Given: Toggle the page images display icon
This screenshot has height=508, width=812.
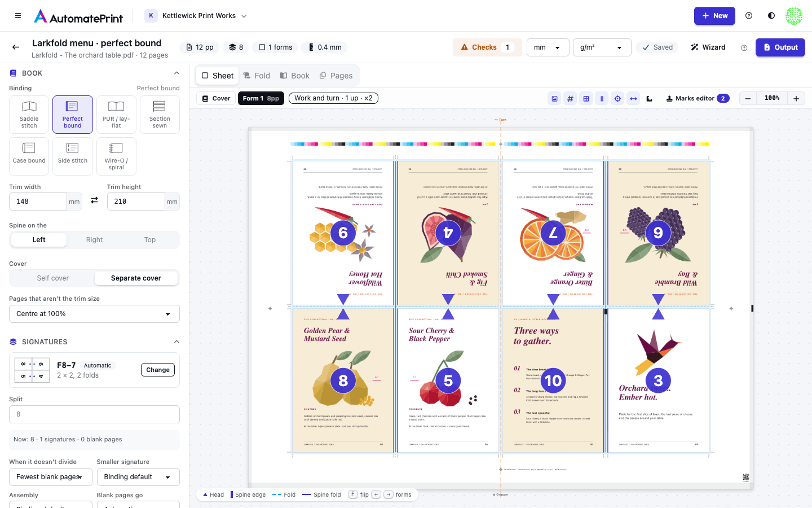Looking at the screenshot, I should 555,98.
